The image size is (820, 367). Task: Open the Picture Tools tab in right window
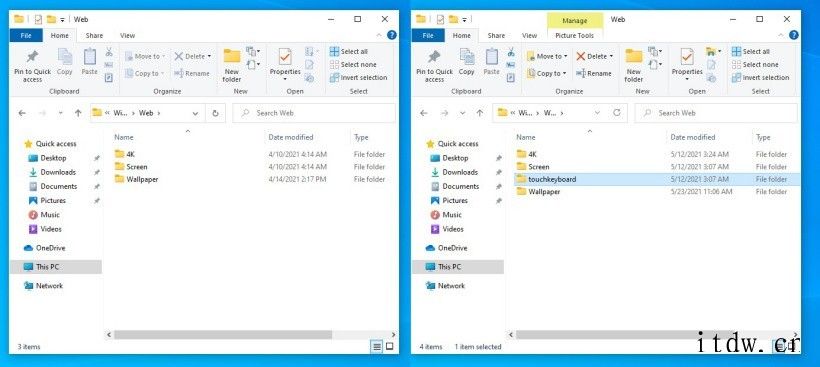click(574, 36)
